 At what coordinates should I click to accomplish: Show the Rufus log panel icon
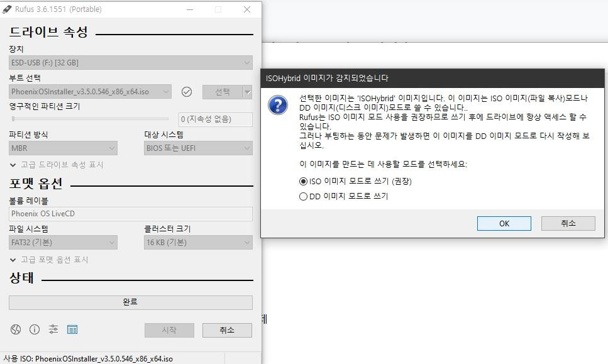pos(72,329)
